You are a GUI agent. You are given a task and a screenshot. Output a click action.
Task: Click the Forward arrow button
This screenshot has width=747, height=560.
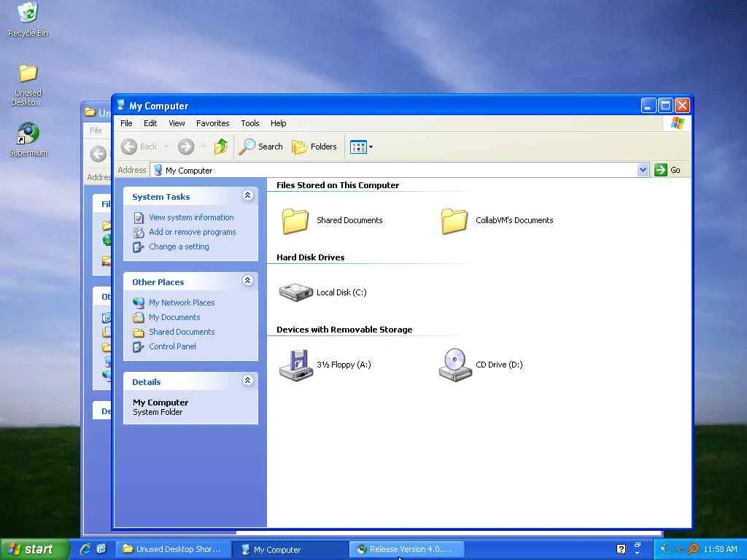[x=186, y=147]
